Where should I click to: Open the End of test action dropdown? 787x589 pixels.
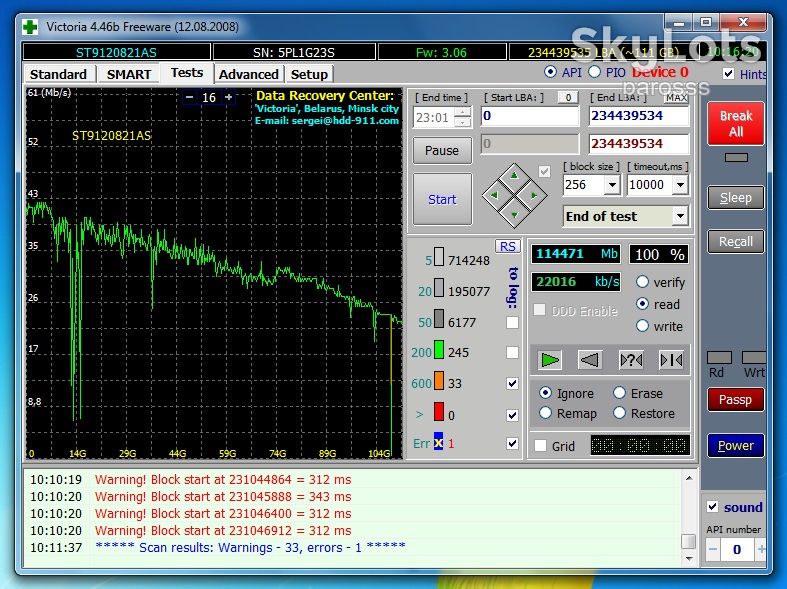click(x=680, y=216)
